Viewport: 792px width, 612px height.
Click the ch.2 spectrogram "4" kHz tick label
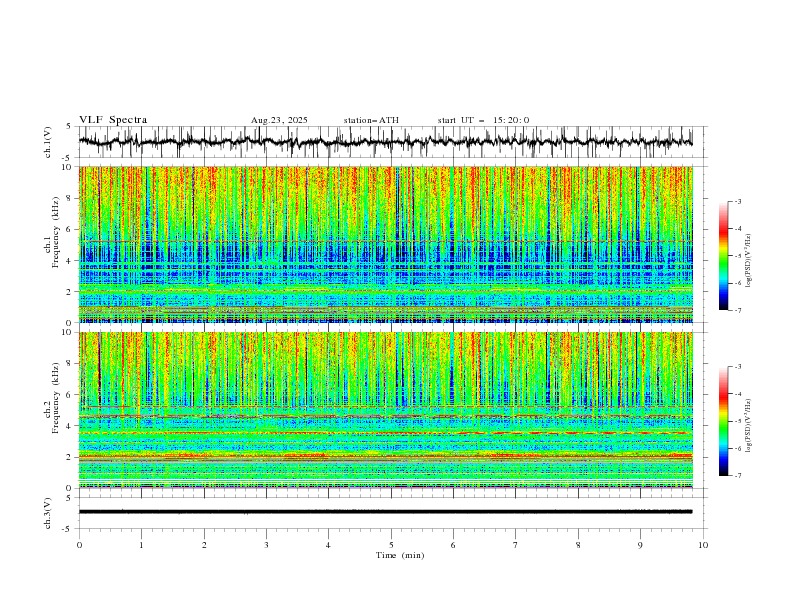pos(70,426)
